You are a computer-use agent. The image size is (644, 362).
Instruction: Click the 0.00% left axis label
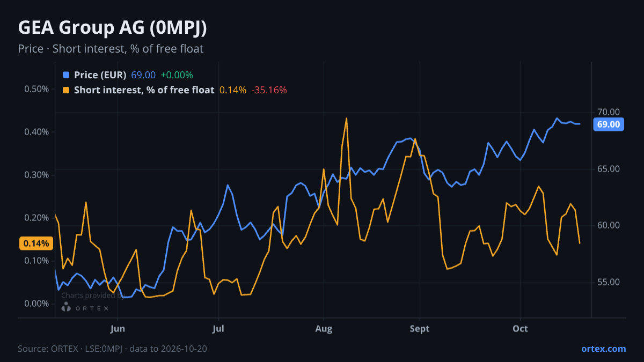pyautogui.click(x=36, y=304)
